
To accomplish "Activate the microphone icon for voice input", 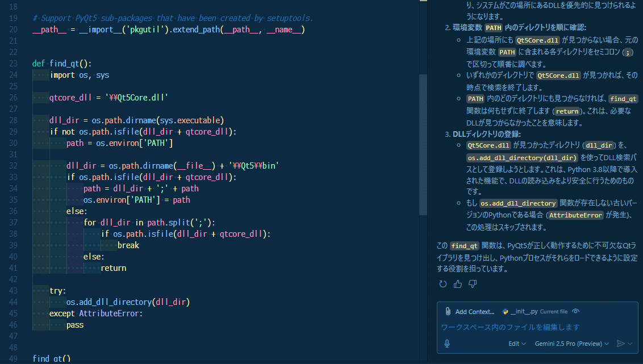I will click(447, 343).
